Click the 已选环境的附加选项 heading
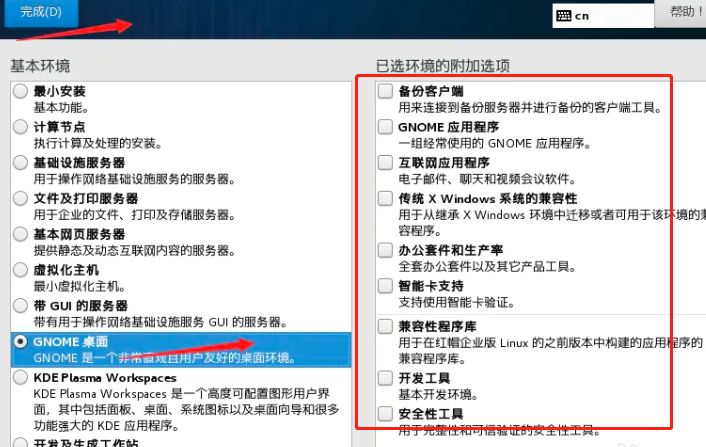The image size is (706, 447). click(443, 66)
